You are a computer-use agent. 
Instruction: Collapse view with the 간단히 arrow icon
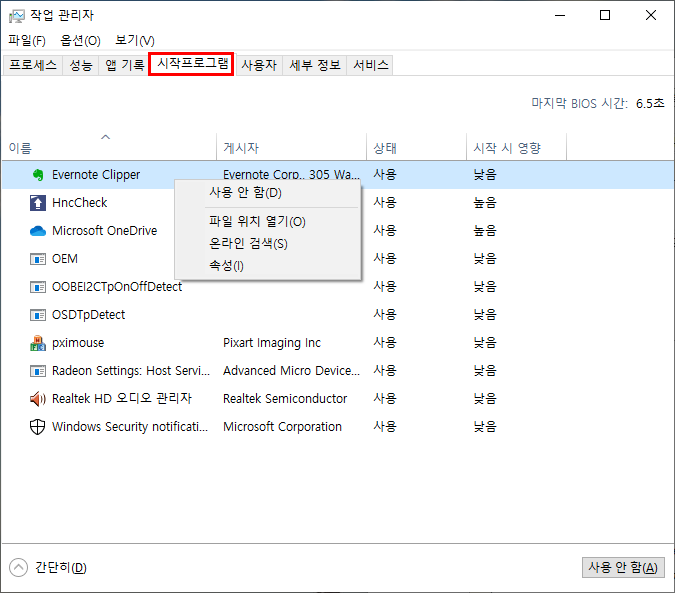(x=18, y=568)
